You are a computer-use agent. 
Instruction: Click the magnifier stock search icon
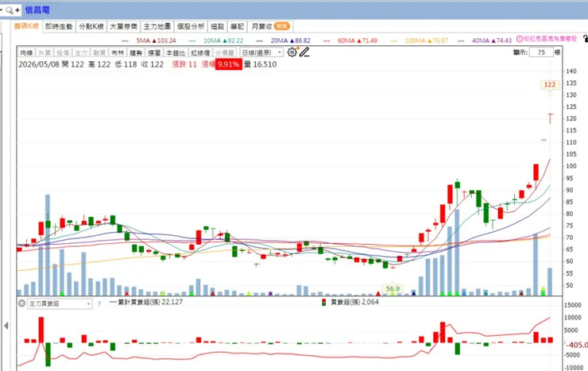point(9,10)
